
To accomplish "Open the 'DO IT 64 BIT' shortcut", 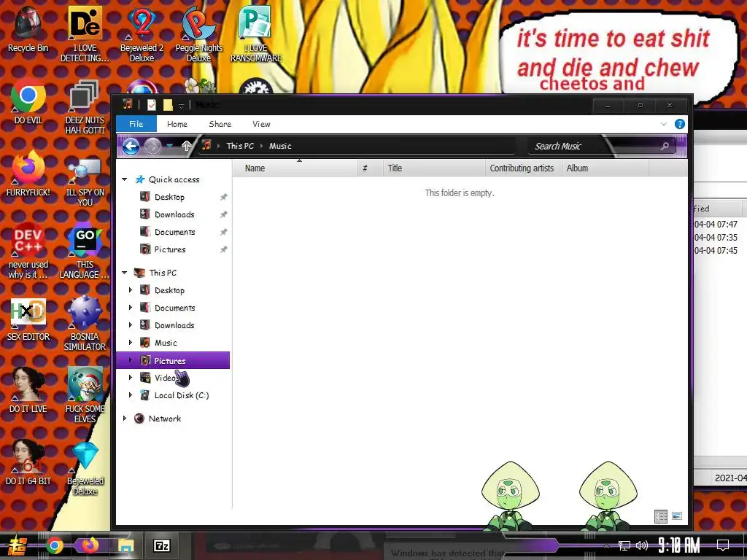I will click(28, 463).
